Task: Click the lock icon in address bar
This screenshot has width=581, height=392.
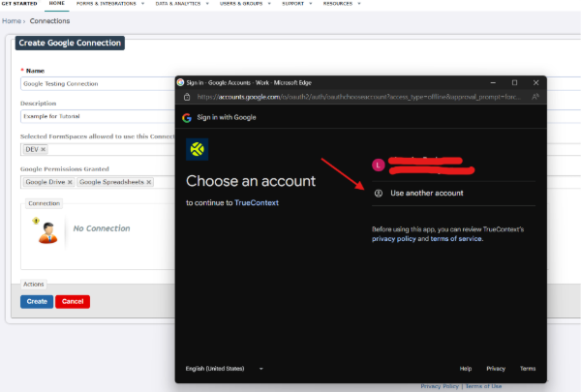Action: pos(187,97)
